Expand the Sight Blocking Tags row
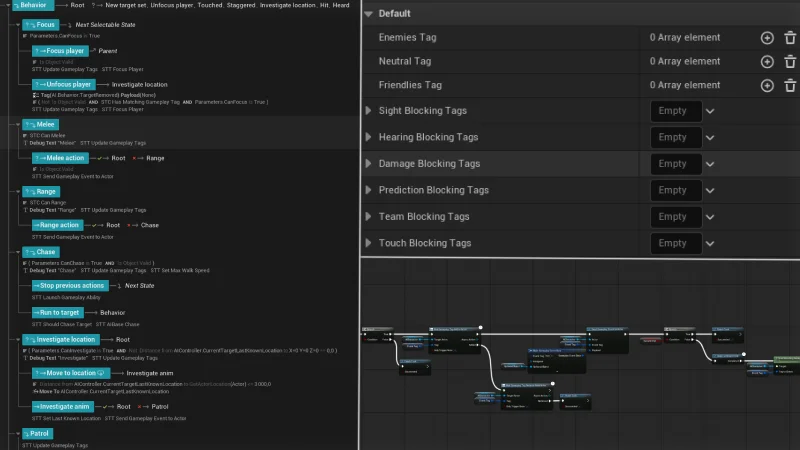Screen dimensions: 800x450 (x=369, y=111)
